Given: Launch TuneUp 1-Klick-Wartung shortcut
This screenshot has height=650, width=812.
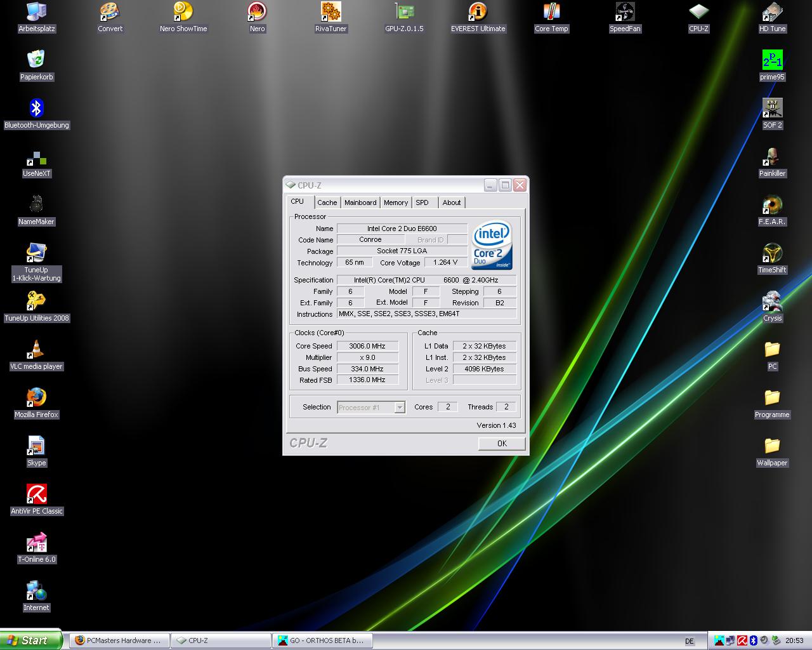Looking at the screenshot, I should click(36, 263).
